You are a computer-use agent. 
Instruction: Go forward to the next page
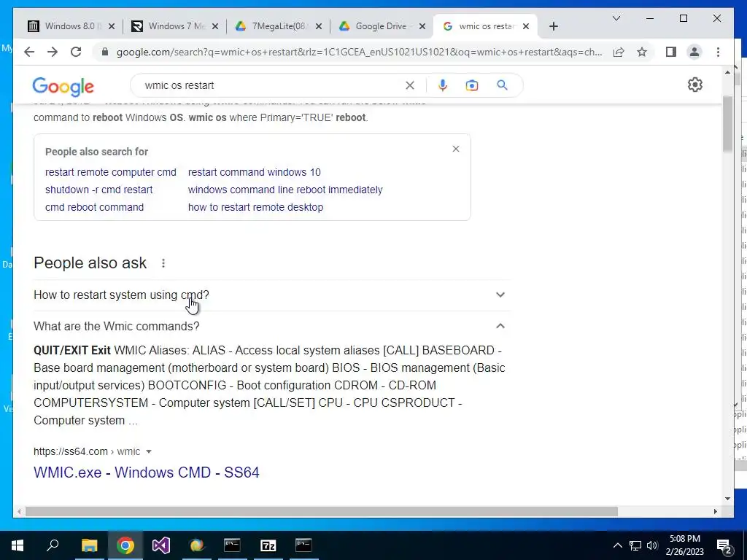(53, 52)
